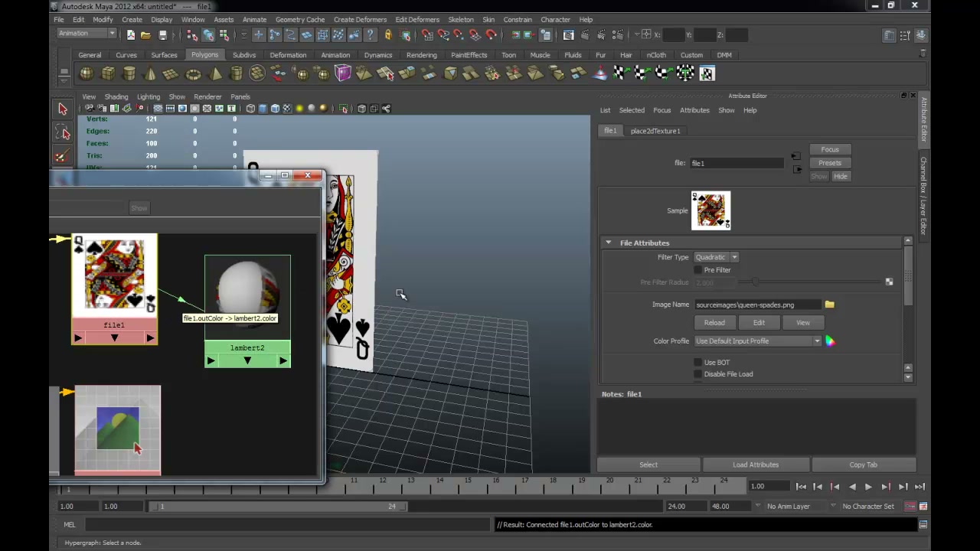The image size is (980, 551).
Task: Select the place2dTexture1 tab
Action: [655, 131]
